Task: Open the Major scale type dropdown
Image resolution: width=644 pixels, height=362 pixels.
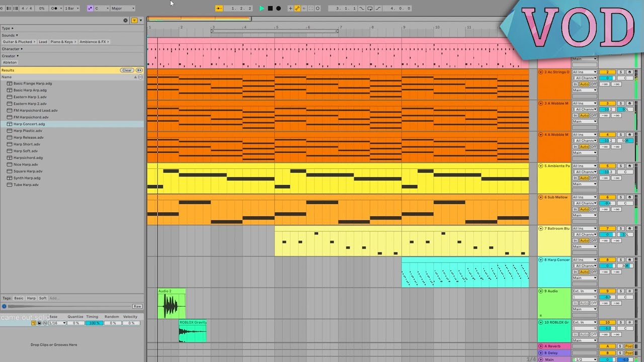Action: click(122, 9)
